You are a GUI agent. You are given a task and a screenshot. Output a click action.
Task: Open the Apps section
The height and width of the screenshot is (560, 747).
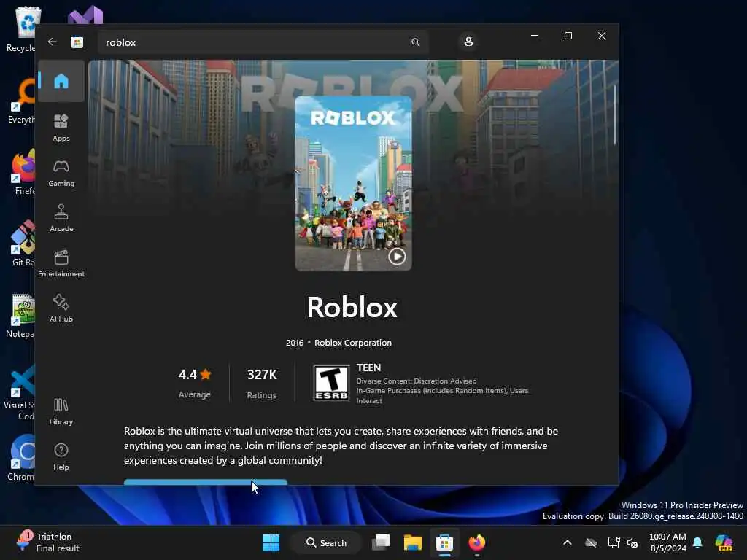[x=61, y=128]
